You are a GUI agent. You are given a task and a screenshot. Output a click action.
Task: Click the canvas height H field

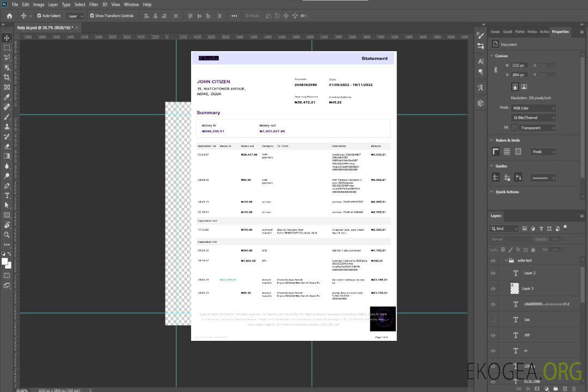[520, 75]
